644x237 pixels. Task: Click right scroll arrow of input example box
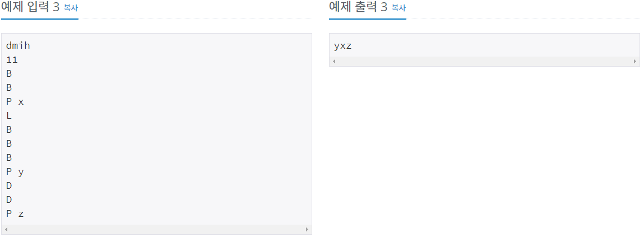pos(307,230)
